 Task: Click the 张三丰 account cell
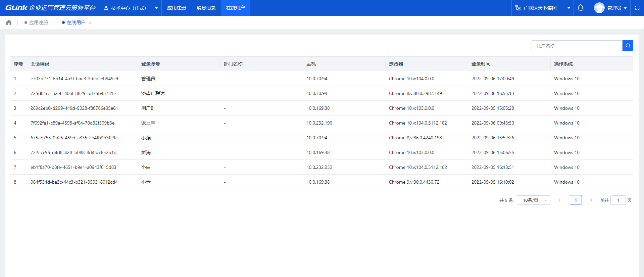tap(148, 123)
